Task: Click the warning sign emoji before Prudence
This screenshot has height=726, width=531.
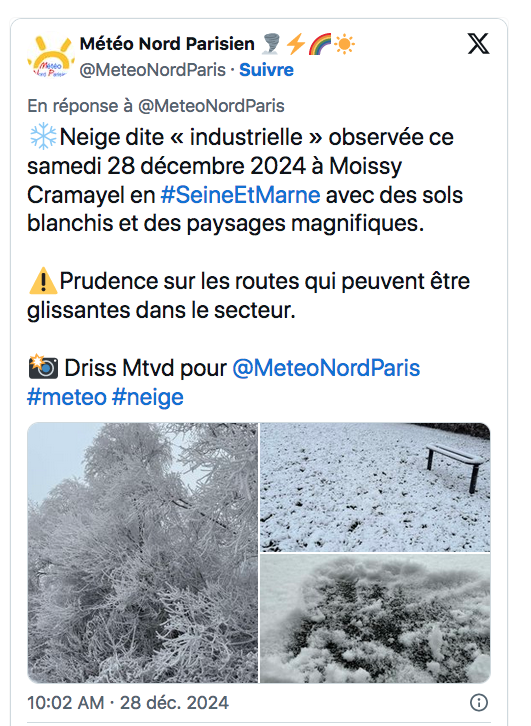Action: tap(43, 281)
